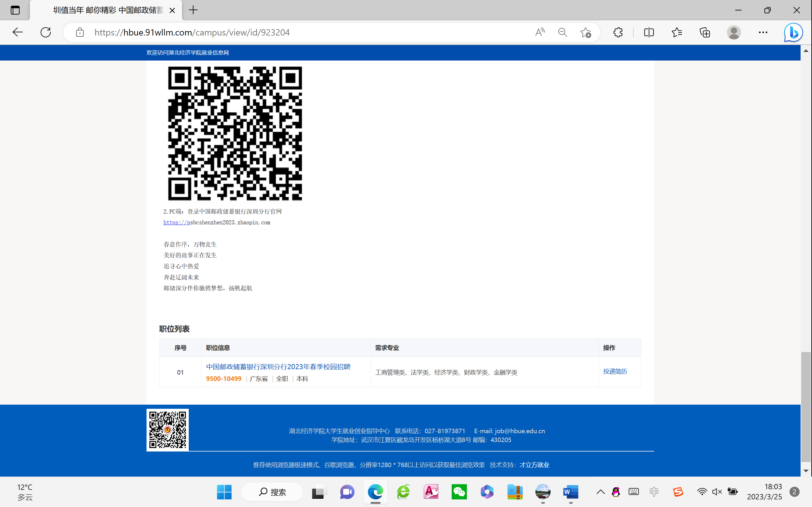Click the 投递简历 link
The width and height of the screenshot is (812, 507).
click(x=615, y=371)
